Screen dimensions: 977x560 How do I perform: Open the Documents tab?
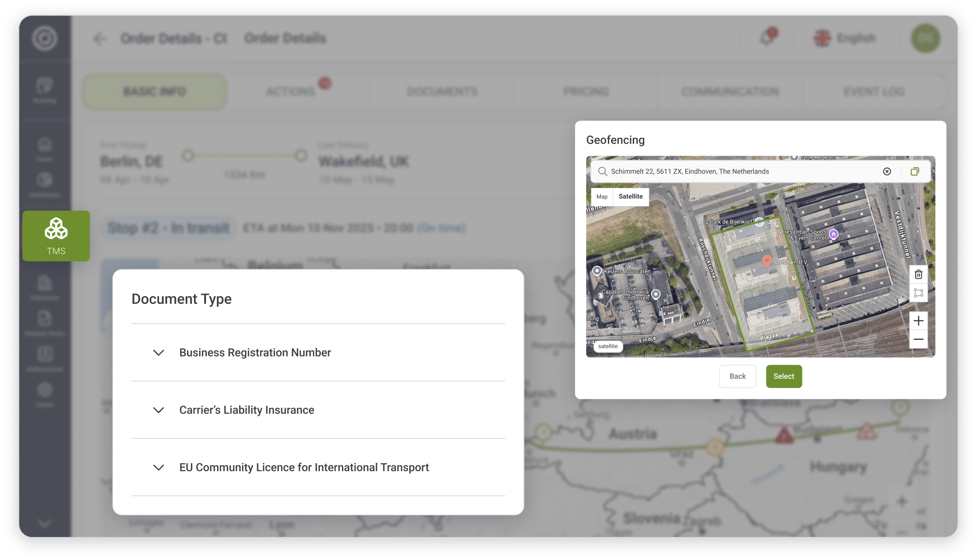click(x=441, y=92)
